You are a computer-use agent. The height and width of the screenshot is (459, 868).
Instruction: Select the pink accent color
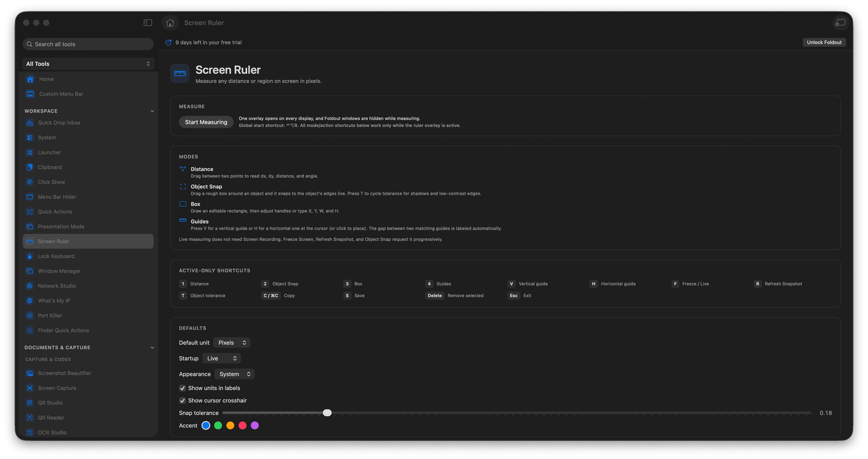pyautogui.click(x=242, y=426)
